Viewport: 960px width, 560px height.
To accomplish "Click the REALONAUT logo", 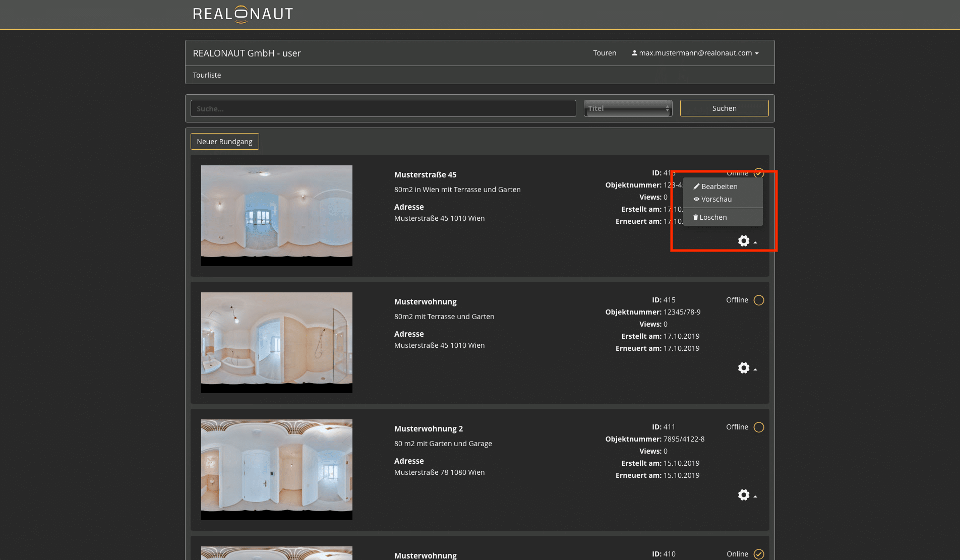I will (x=243, y=14).
